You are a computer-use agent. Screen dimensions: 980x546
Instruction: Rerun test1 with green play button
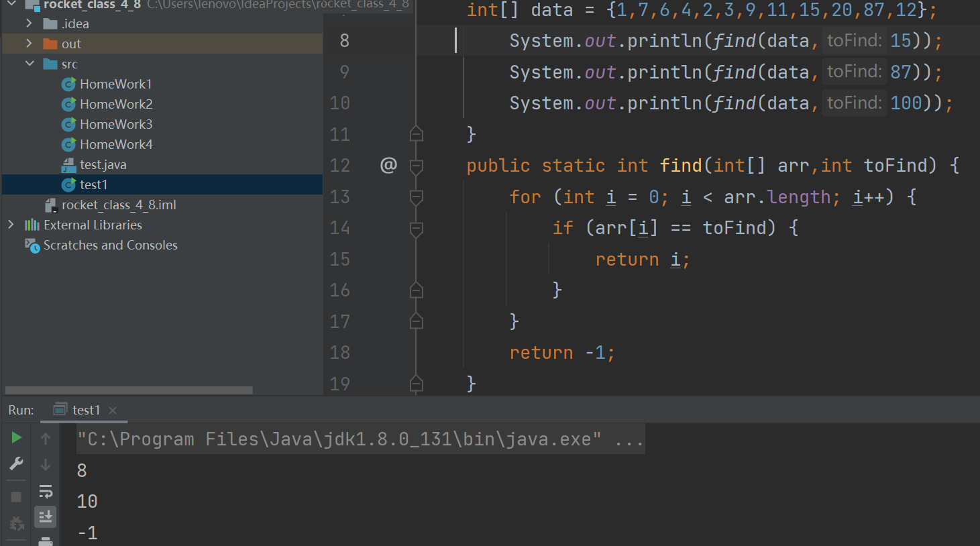(x=16, y=438)
